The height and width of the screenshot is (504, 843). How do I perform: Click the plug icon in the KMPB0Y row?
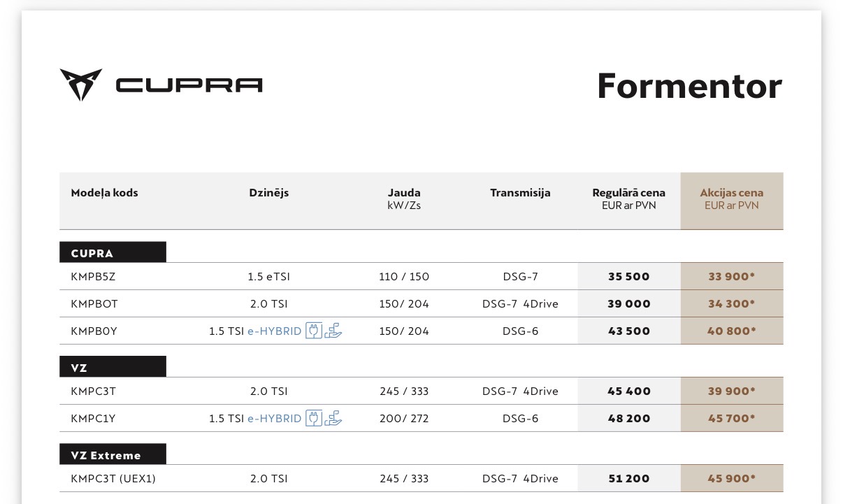314,331
